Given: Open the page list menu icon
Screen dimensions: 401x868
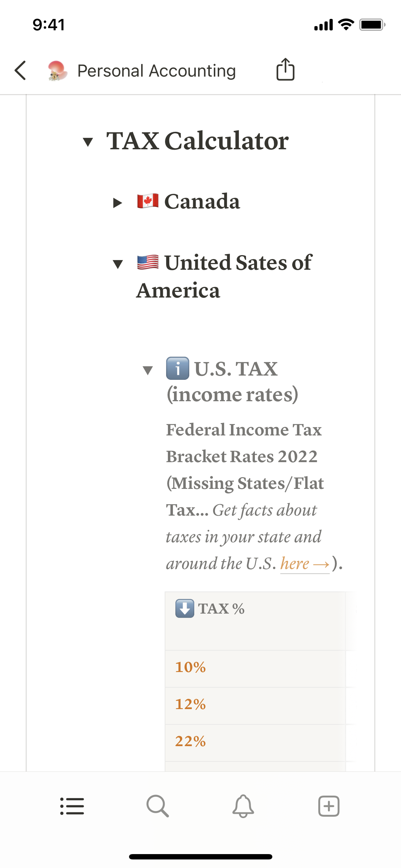Looking at the screenshot, I should 72,806.
